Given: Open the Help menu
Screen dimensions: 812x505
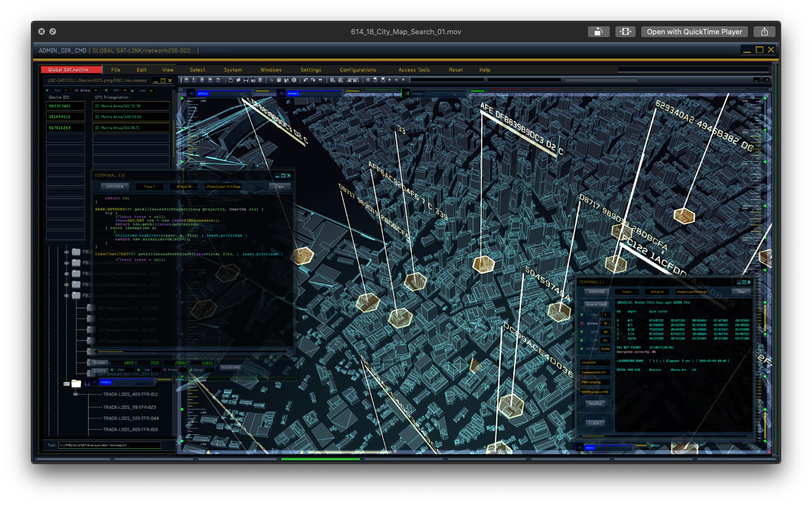Looking at the screenshot, I should coord(485,70).
